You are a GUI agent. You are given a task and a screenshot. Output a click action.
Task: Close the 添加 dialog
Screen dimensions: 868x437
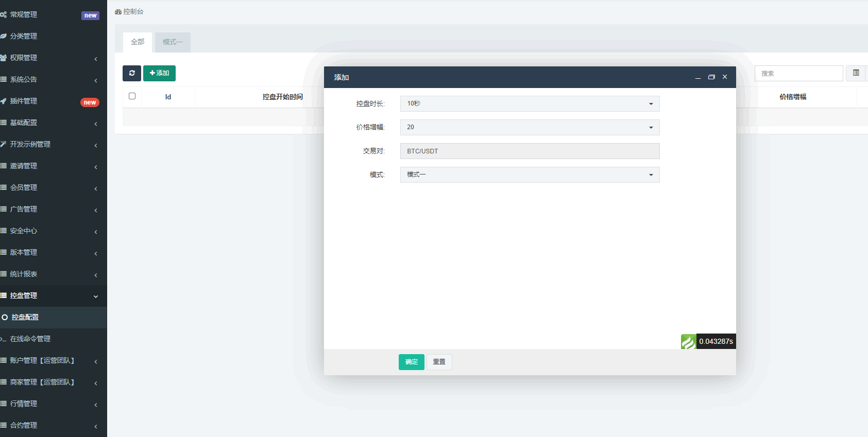tap(725, 77)
